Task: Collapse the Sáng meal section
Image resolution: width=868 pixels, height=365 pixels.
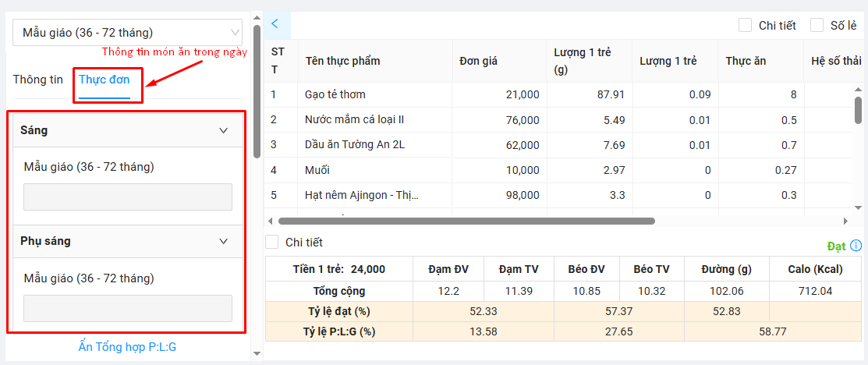Action: (x=224, y=131)
